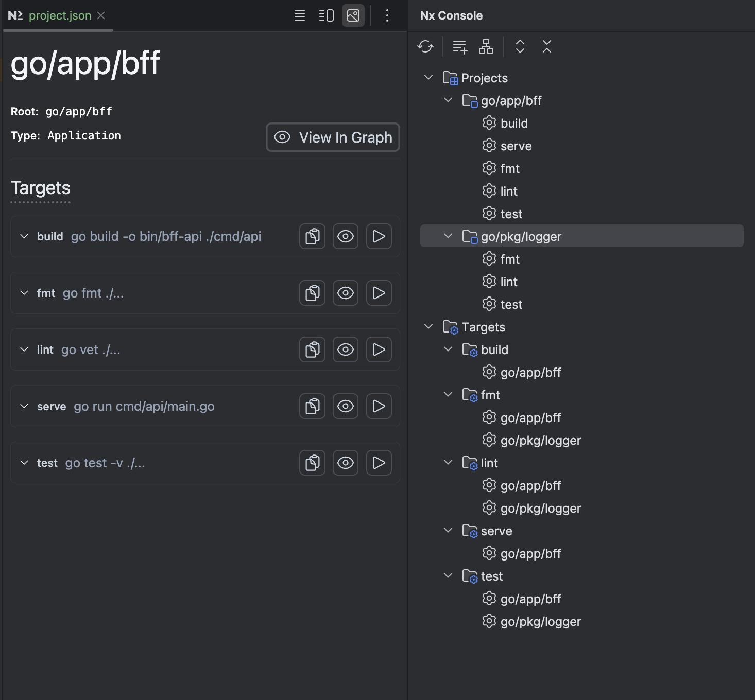This screenshot has width=755, height=700.
Task: Expand the build target details chevron
Action: [x=24, y=236]
